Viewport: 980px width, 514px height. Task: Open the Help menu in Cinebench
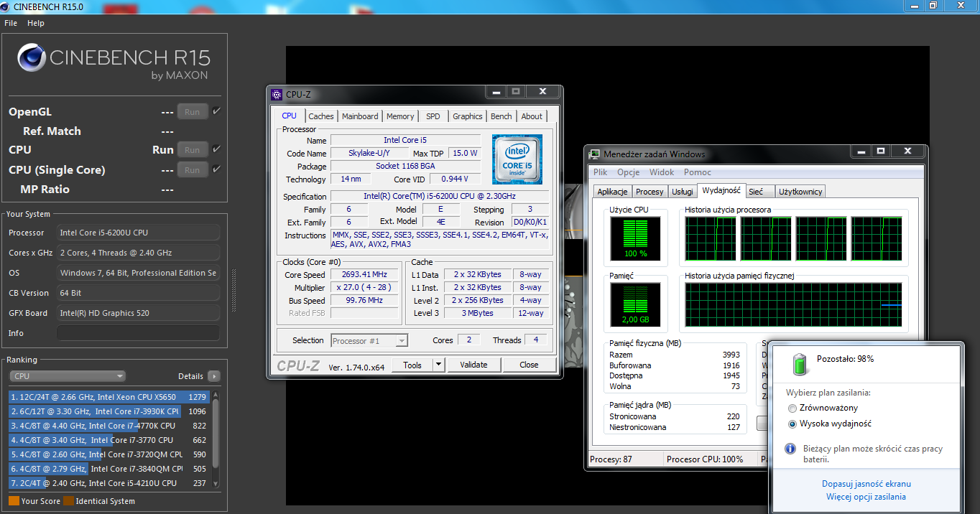[36, 23]
